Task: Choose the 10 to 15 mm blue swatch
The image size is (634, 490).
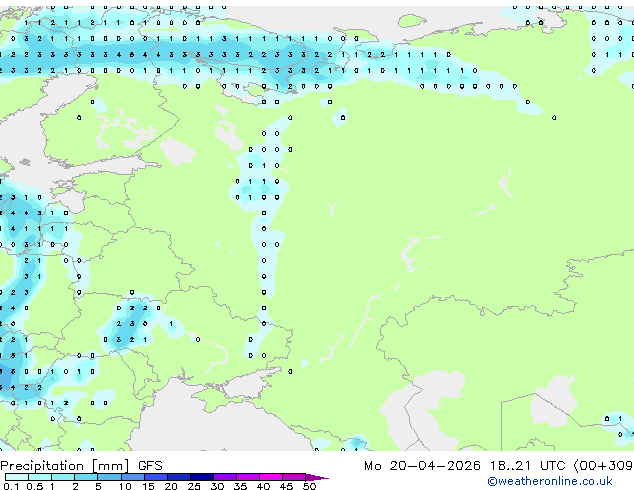Action: point(133,477)
